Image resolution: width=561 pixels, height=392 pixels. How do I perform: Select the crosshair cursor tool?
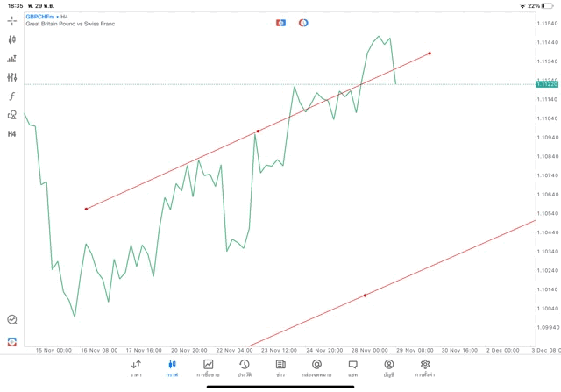click(x=12, y=20)
